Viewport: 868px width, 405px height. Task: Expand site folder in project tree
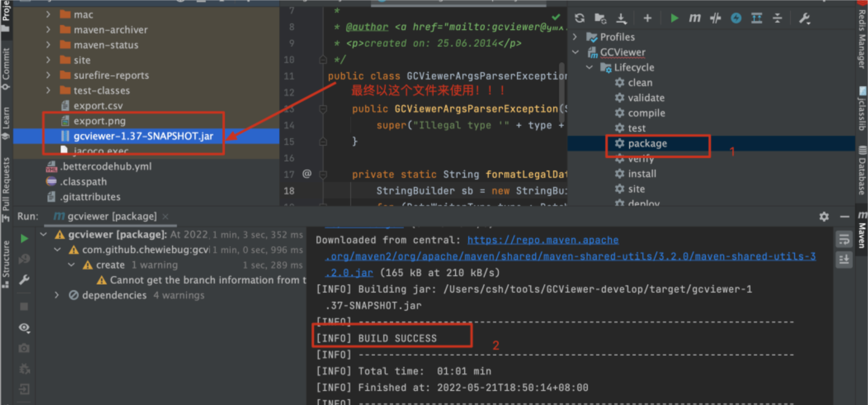[48, 60]
